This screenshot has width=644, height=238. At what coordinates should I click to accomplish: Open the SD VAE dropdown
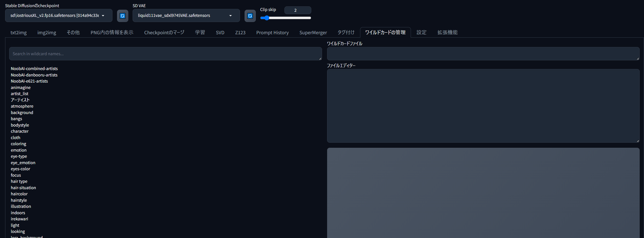pyautogui.click(x=186, y=16)
